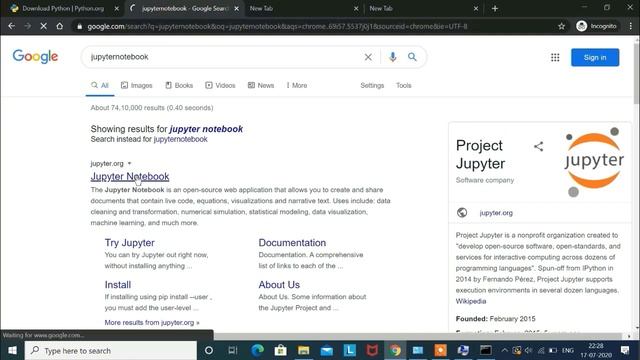Viewport: 640px width, 360px height.
Task: Close the jupyternotebook Google Search tab
Action: (237, 8)
